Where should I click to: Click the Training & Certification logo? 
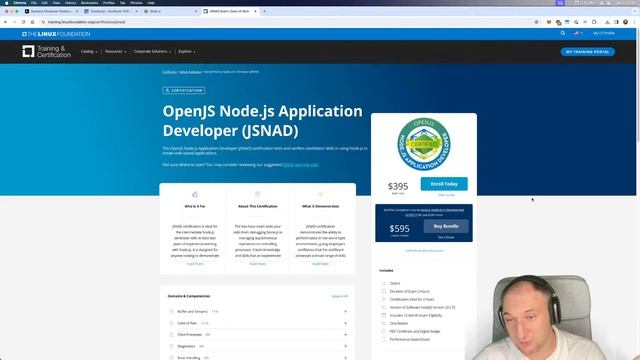click(47, 51)
